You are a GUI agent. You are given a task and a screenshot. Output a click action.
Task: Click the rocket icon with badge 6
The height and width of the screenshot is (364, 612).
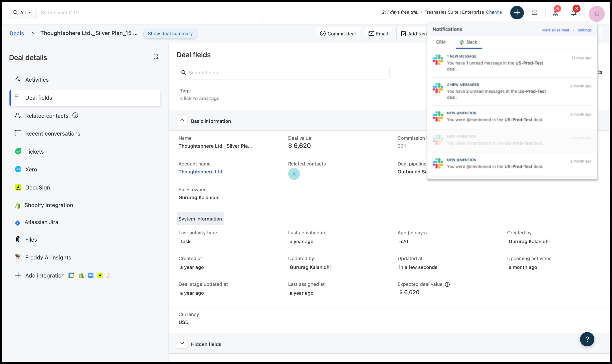[x=555, y=13]
